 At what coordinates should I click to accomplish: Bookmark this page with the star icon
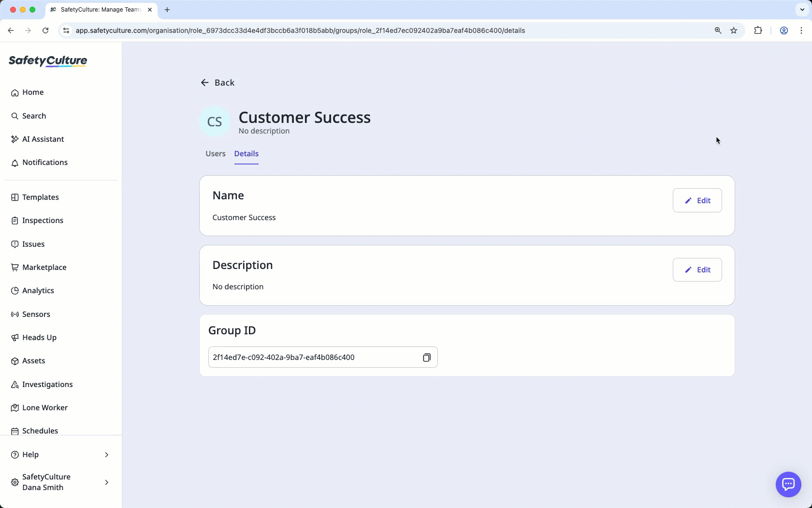(x=734, y=30)
